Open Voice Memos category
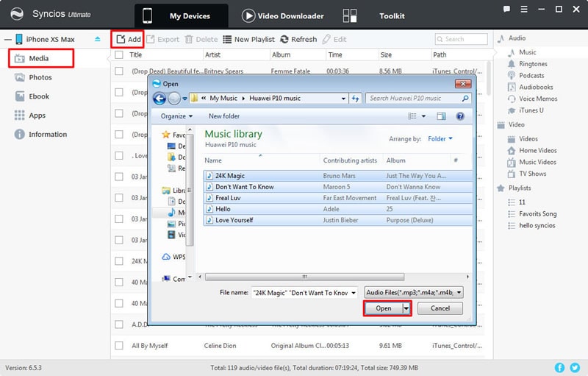The width and height of the screenshot is (588, 376). click(x=538, y=99)
